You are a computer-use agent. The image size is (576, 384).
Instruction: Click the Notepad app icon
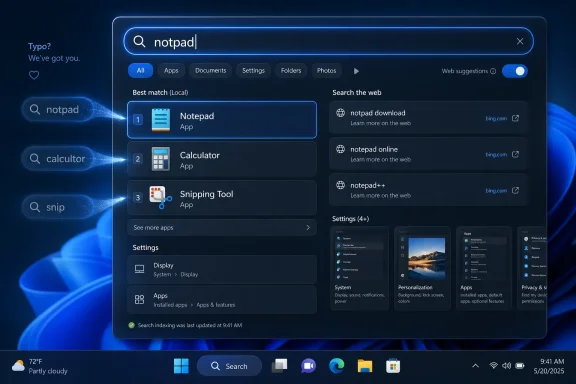coord(161,120)
